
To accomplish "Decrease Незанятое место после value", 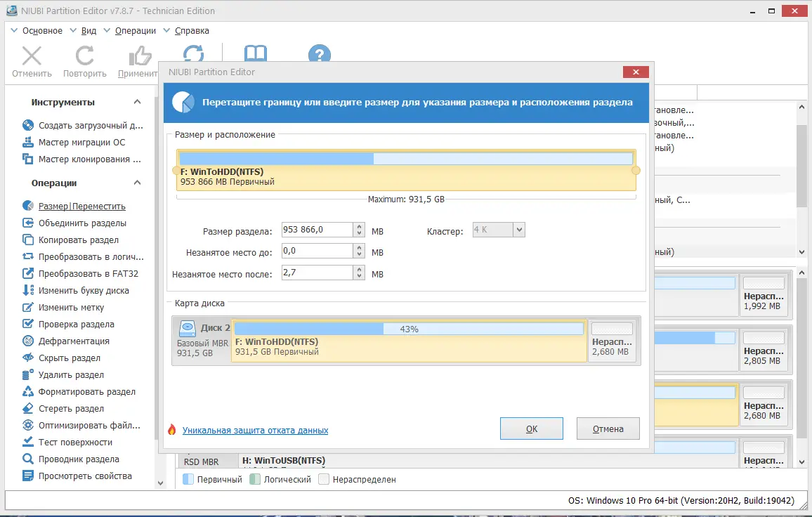I will tap(360, 276).
